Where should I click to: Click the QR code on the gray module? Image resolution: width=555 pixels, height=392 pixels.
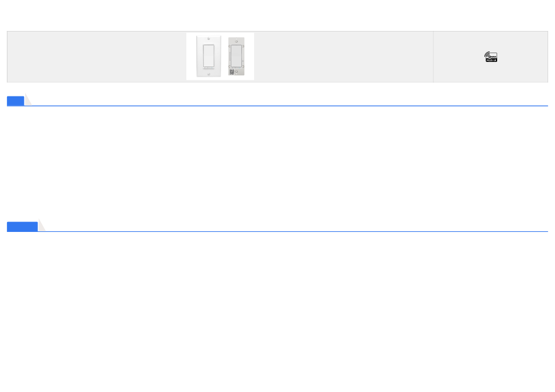point(231,72)
